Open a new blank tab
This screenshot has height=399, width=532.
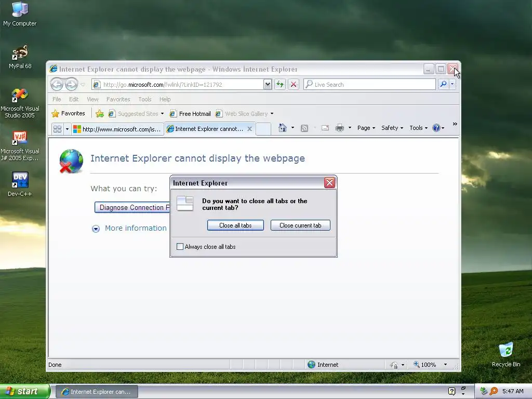263,129
